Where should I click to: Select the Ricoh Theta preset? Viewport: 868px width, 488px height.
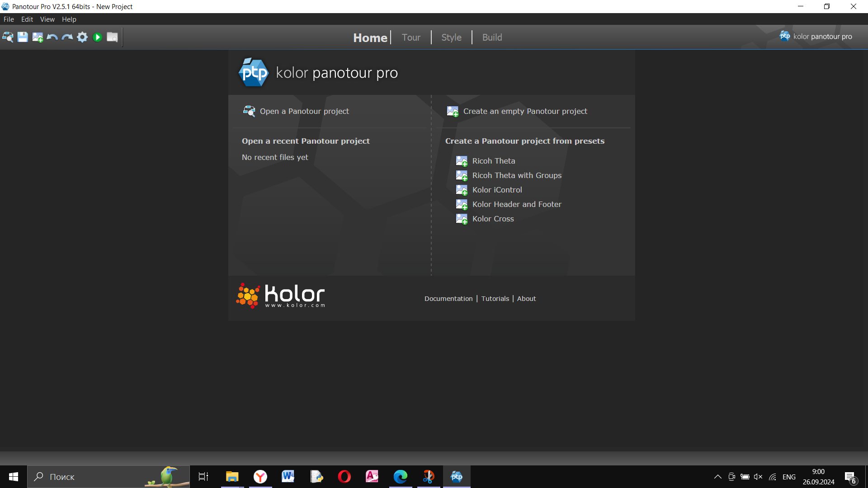tap(494, 161)
